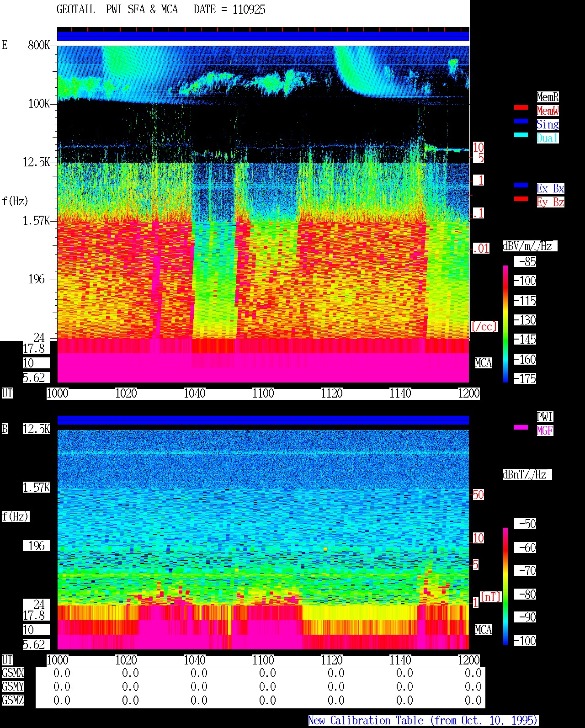
Task: Click the 1100 tick under the B spectrogram
Action: tap(263, 660)
